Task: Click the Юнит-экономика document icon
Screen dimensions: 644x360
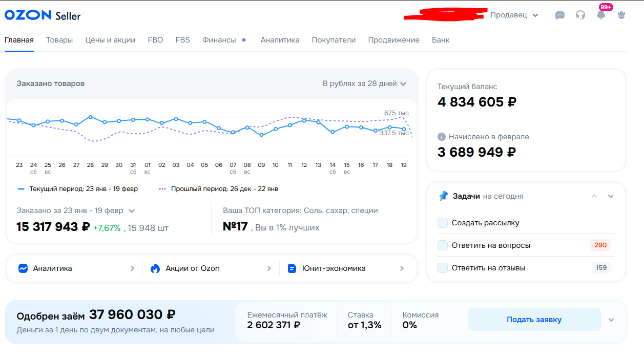Action: (x=292, y=268)
